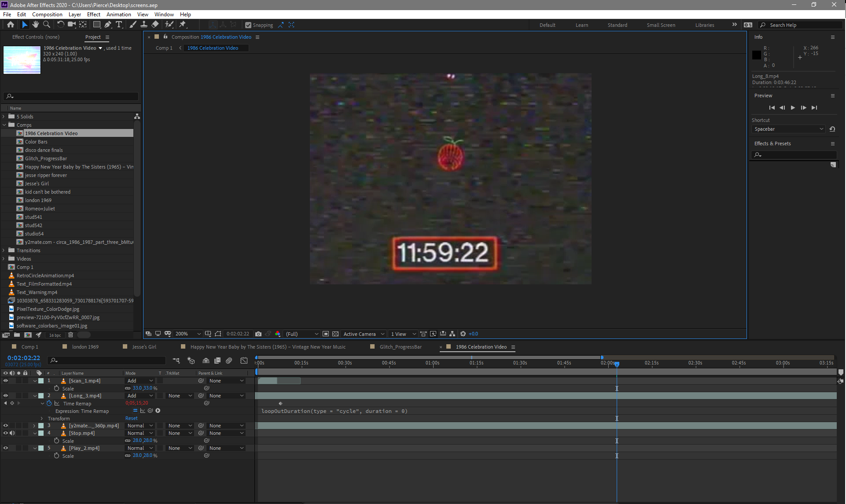Switch workspace to Small Screen
846x504 pixels.
(x=661, y=25)
